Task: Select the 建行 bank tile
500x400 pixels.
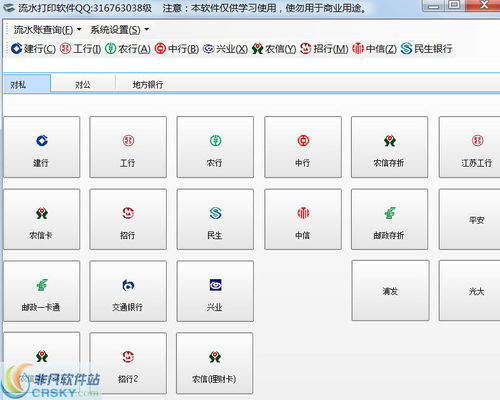Action: (42, 147)
